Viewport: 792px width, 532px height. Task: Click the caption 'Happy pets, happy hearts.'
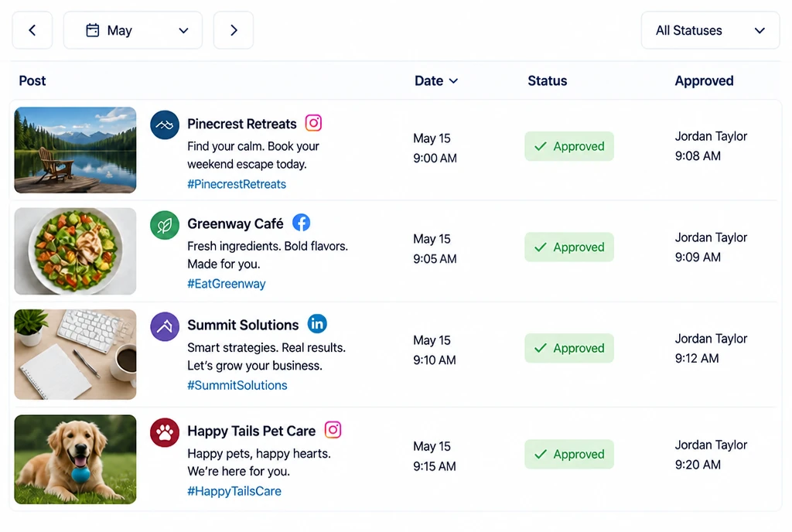tap(259, 454)
